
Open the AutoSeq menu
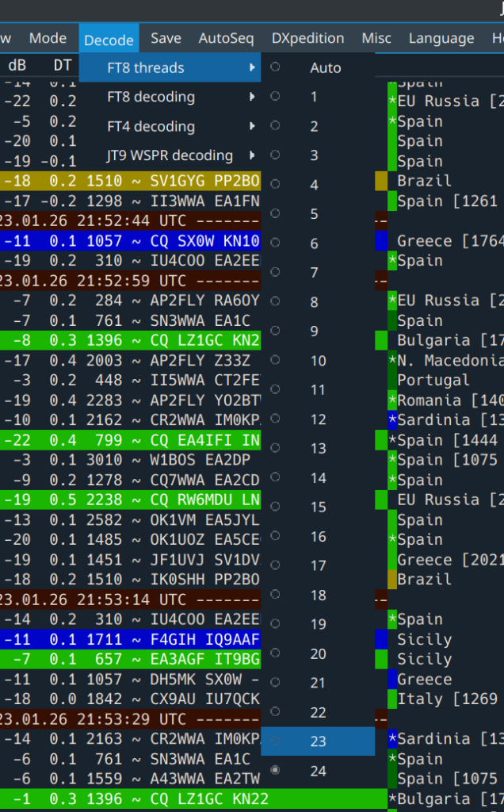click(226, 38)
